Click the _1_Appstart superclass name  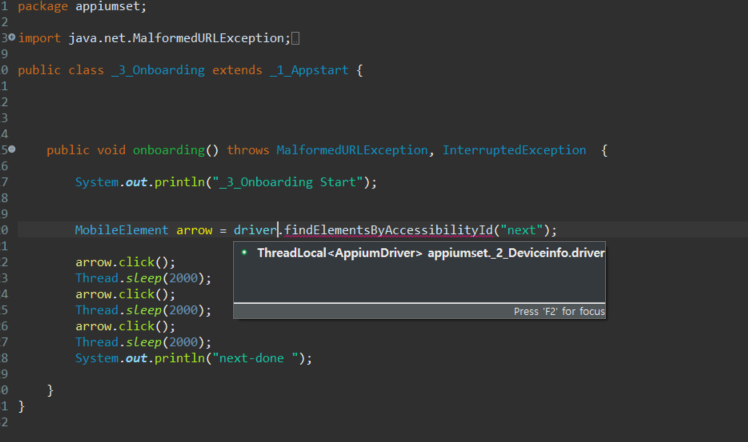309,70
